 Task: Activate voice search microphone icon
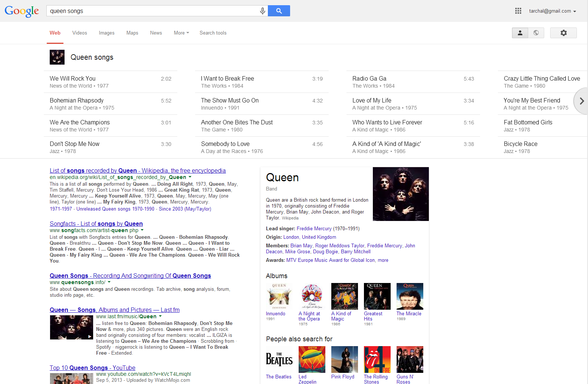click(262, 11)
